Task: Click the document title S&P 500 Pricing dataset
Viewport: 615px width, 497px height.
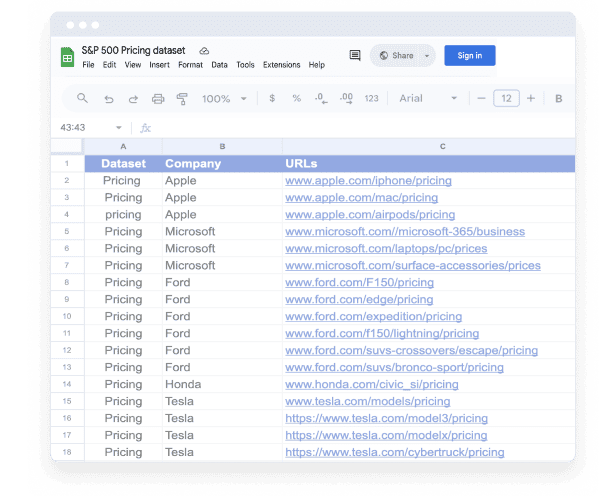Action: click(x=133, y=50)
